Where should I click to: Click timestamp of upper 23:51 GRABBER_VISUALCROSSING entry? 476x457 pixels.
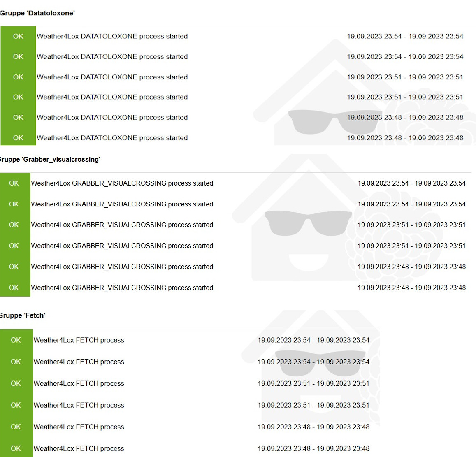pyautogui.click(x=411, y=225)
